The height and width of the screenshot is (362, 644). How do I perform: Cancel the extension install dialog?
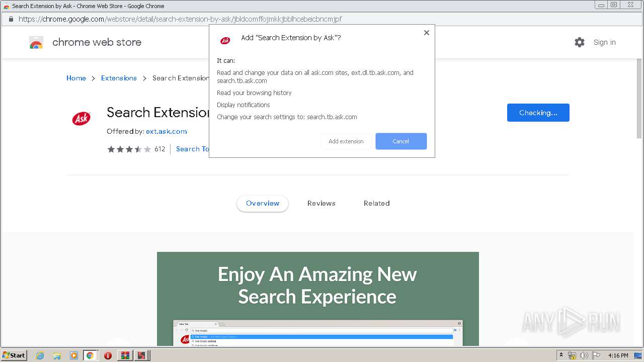point(401,141)
